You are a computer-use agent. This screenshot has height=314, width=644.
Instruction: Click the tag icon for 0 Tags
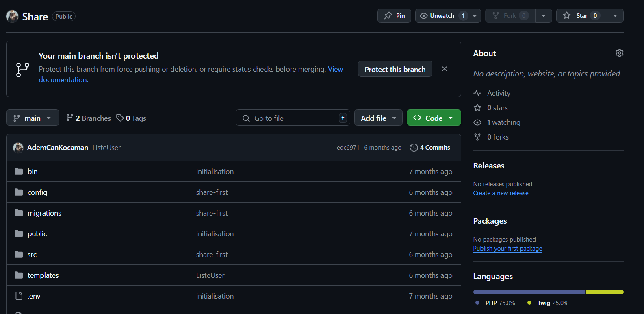(120, 118)
